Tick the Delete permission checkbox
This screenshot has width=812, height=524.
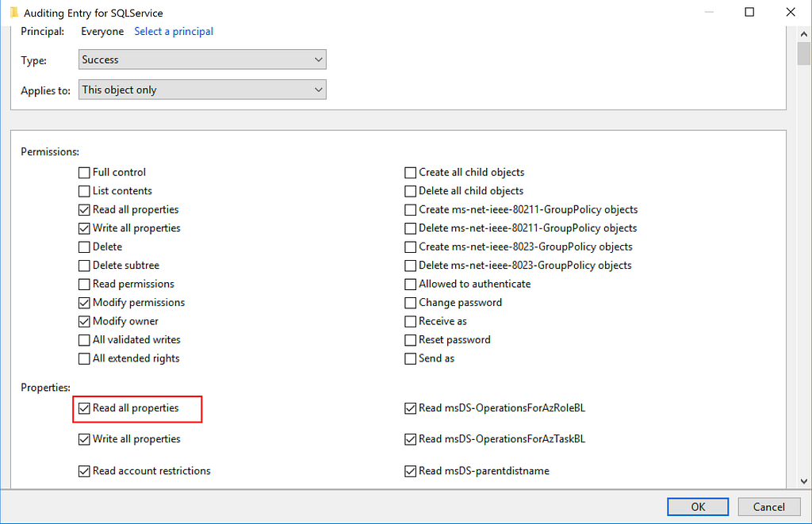(x=84, y=247)
